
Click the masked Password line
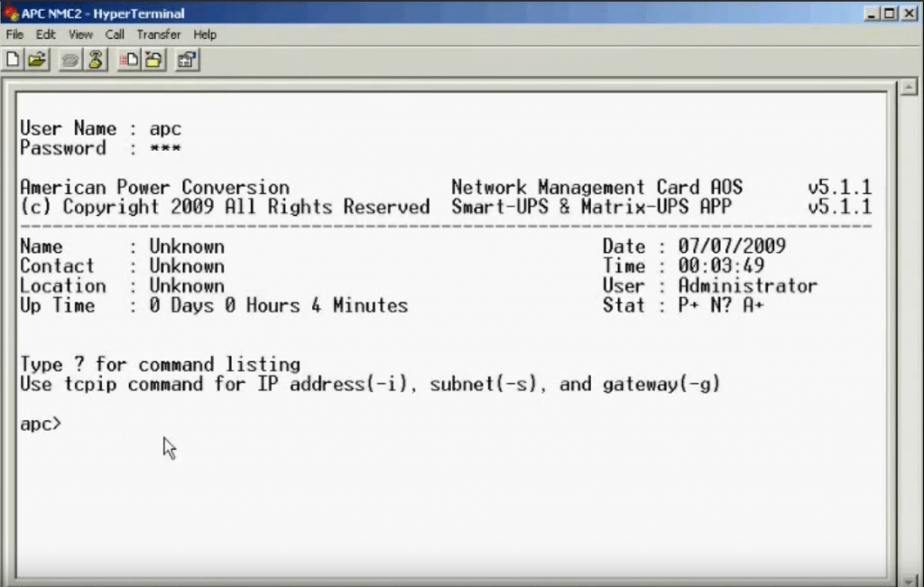pos(101,148)
